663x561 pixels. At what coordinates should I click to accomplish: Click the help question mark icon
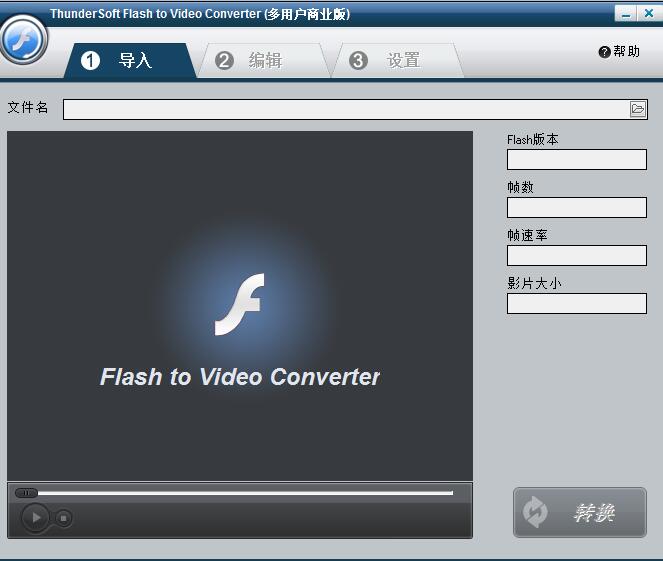(x=605, y=52)
